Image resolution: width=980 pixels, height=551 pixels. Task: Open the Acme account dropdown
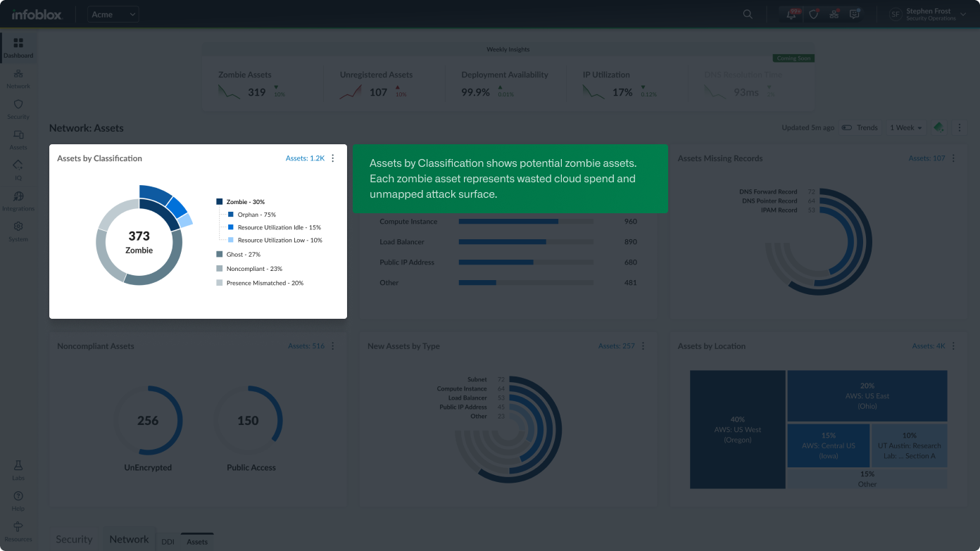[113, 15]
